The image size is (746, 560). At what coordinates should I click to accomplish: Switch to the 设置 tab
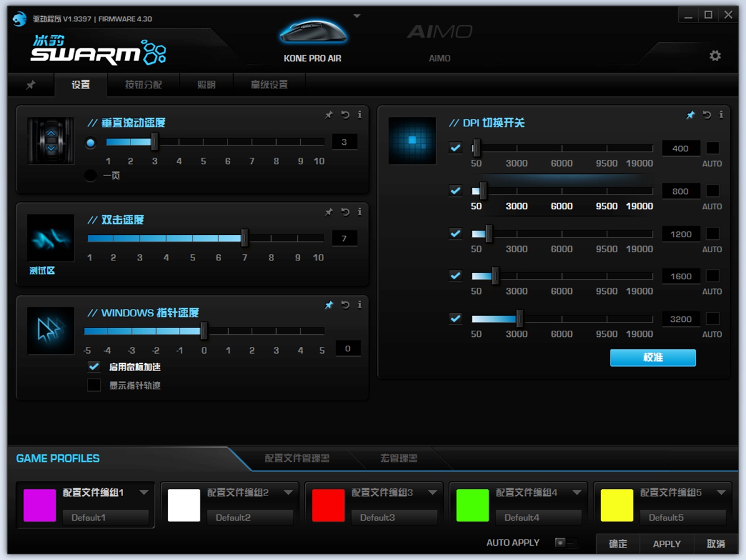click(81, 85)
